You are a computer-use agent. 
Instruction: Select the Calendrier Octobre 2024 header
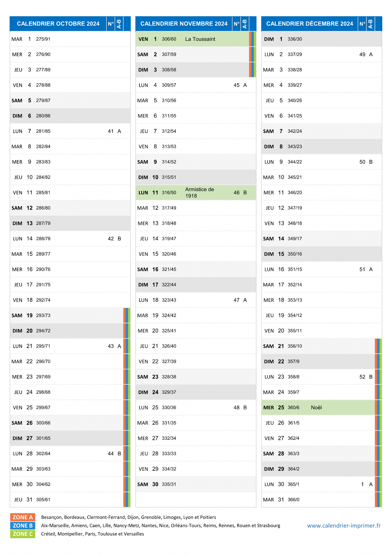point(58,24)
